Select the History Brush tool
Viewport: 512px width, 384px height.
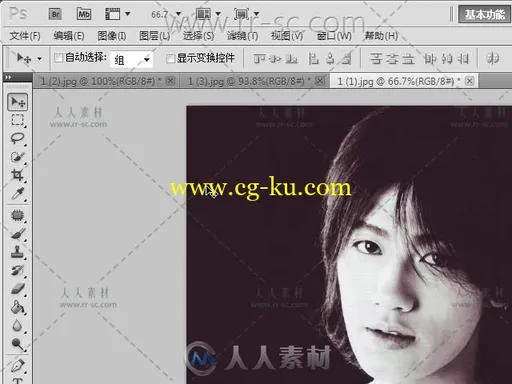(x=18, y=270)
